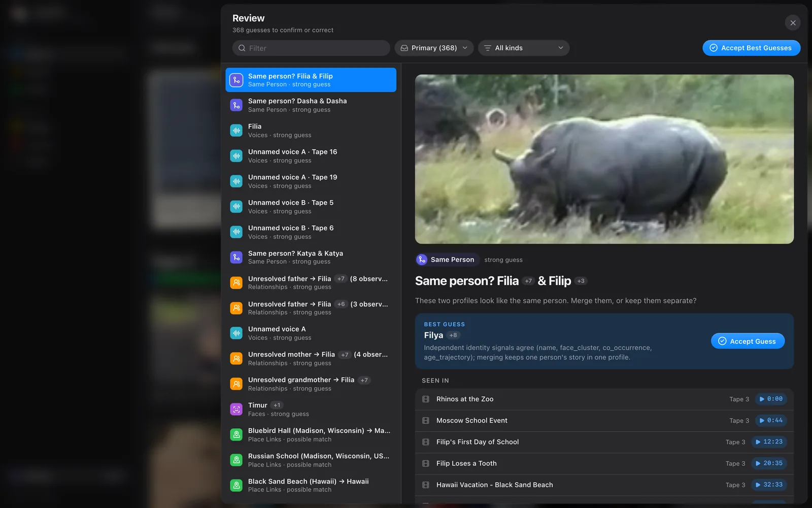Select the standalone Unnamed voice A row
This screenshot has width=812, height=508.
point(311,333)
